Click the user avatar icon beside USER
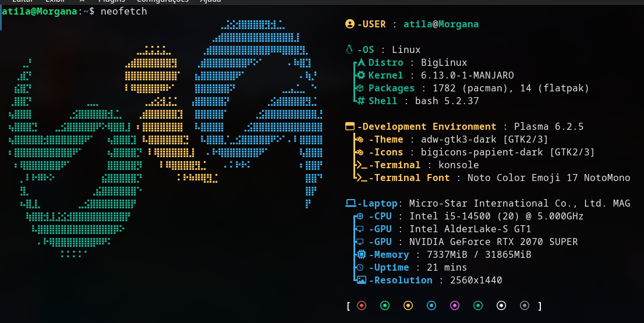The image size is (644, 323). 350,24
